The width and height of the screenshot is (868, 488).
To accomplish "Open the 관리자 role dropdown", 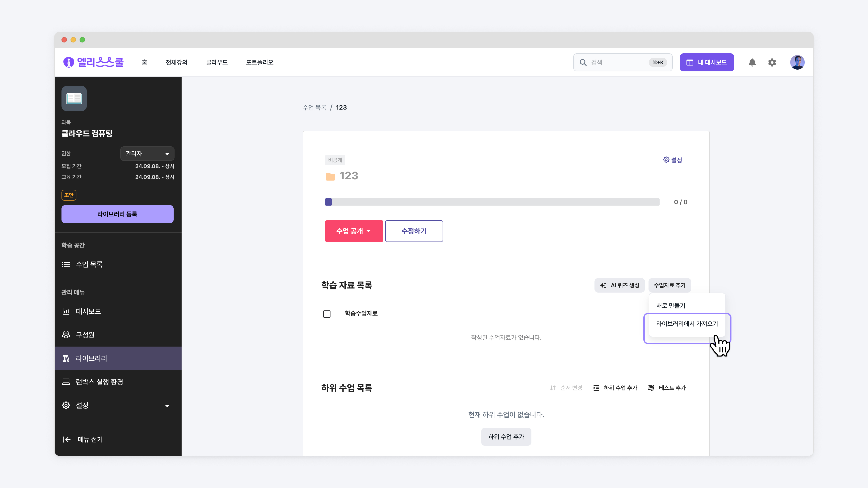I will pos(147,154).
